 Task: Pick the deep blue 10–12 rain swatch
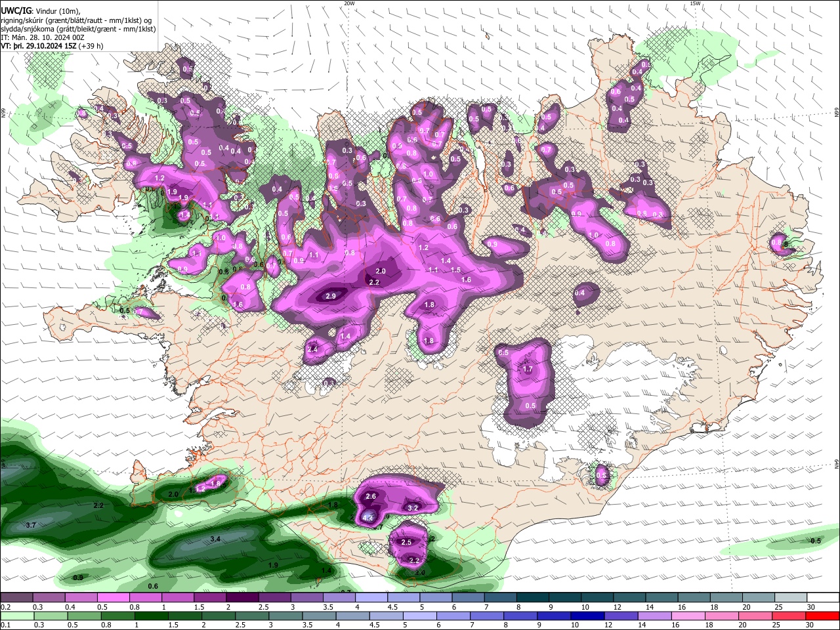pyautogui.click(x=587, y=616)
